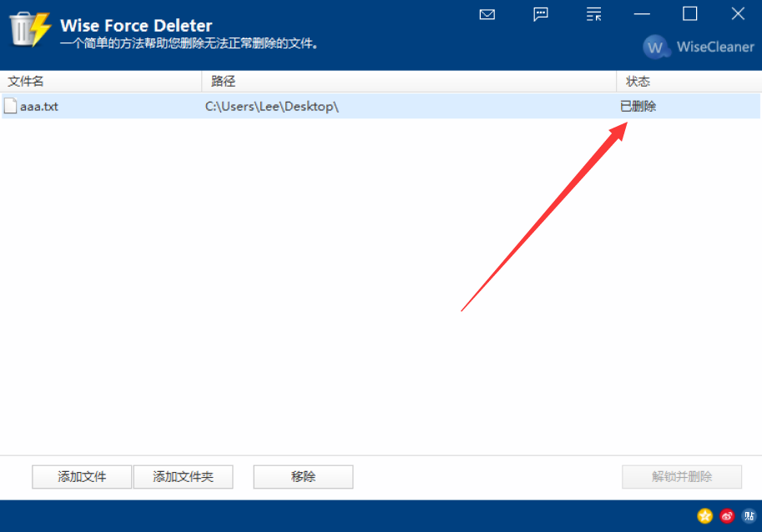
Task: Click the mail envelope icon in title bar
Action: point(487,14)
